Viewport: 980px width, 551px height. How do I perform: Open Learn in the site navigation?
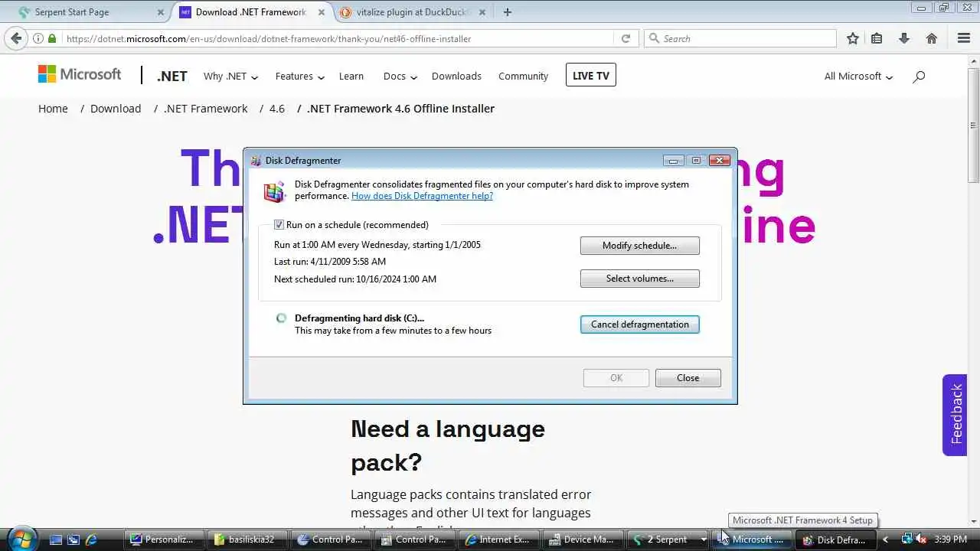(351, 77)
